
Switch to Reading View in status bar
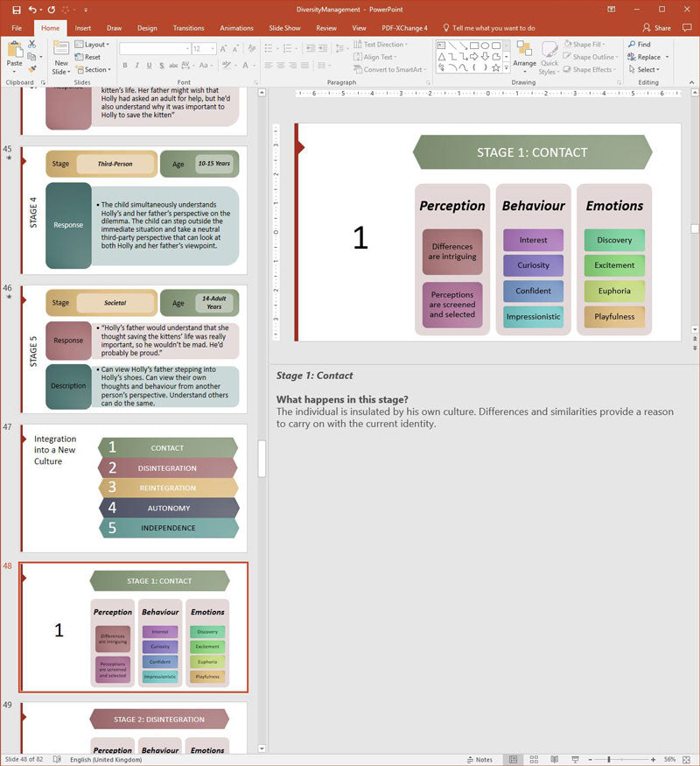555,759
